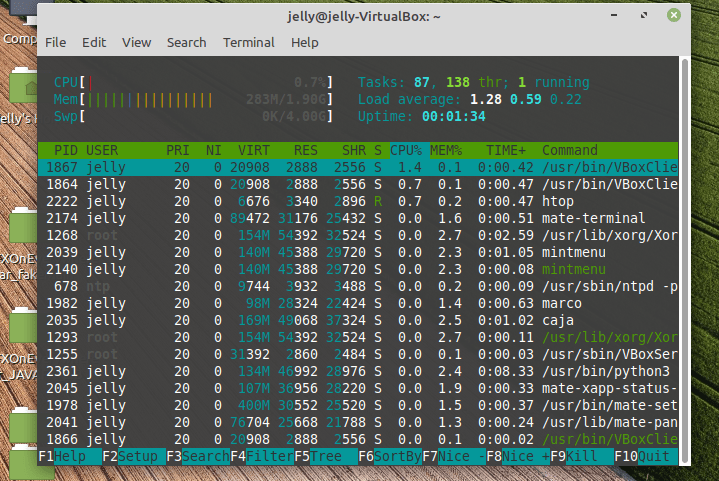Click F10 Quit in htop footer
This screenshot has width=719, height=481.
click(646, 456)
